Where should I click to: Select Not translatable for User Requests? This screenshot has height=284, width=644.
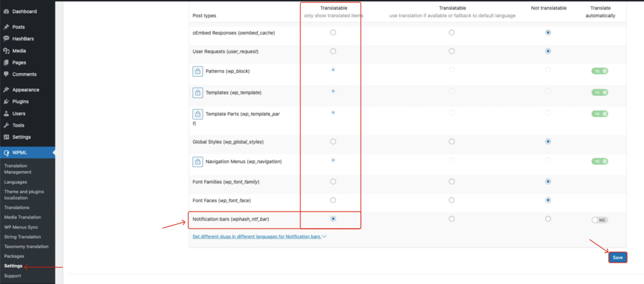548,52
